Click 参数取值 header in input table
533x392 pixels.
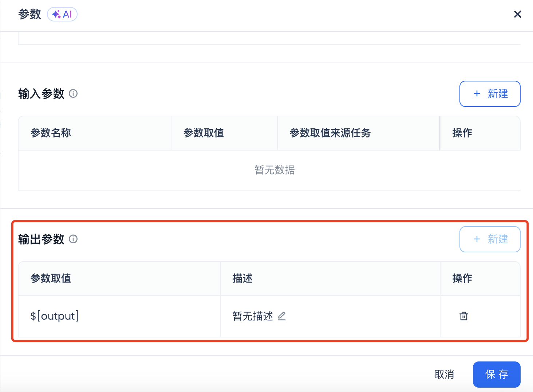pos(204,133)
